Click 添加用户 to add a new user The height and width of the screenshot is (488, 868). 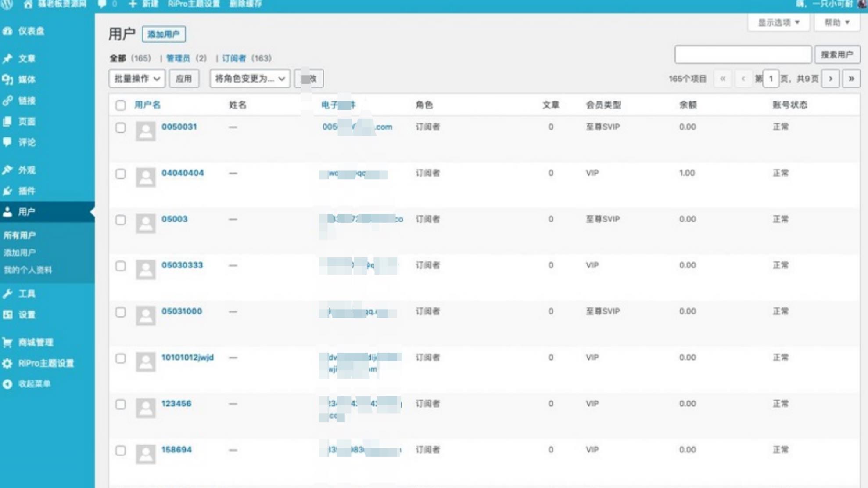[164, 34]
